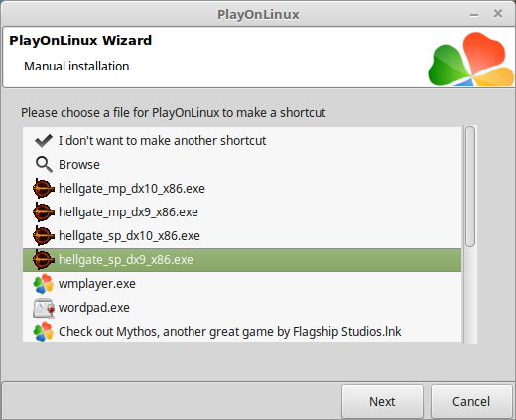Click the hellgate_mp_dx9_x86.exe game icon
This screenshot has width=516, height=420.
[44, 212]
